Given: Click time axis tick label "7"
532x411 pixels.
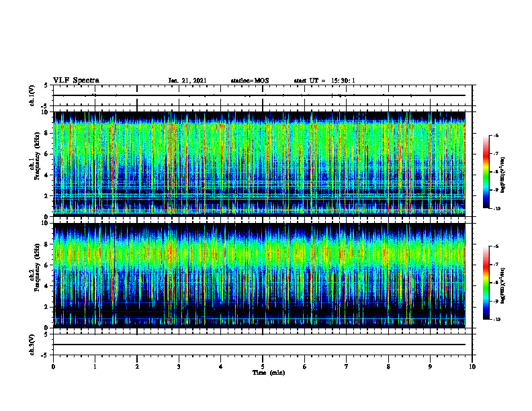Looking at the screenshot, I should 347,367.
